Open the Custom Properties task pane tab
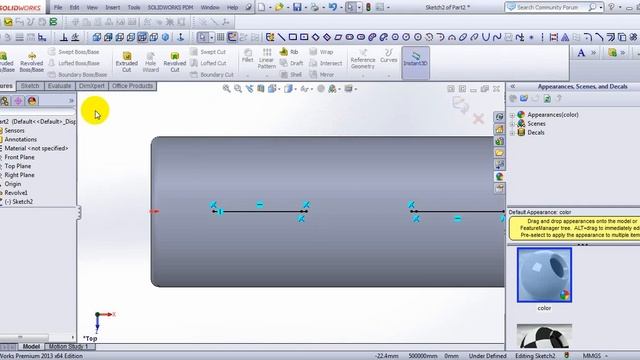The width and height of the screenshot is (640, 360). [499, 188]
